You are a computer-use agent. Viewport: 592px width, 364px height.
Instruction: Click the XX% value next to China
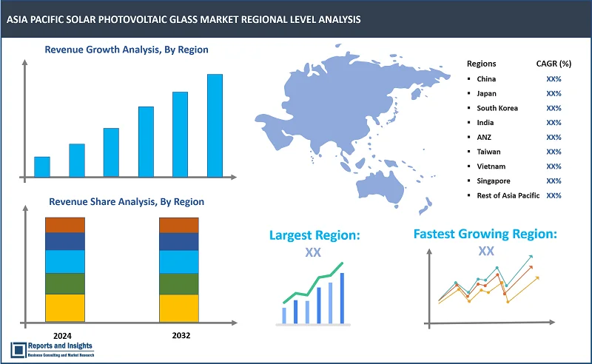coord(554,79)
